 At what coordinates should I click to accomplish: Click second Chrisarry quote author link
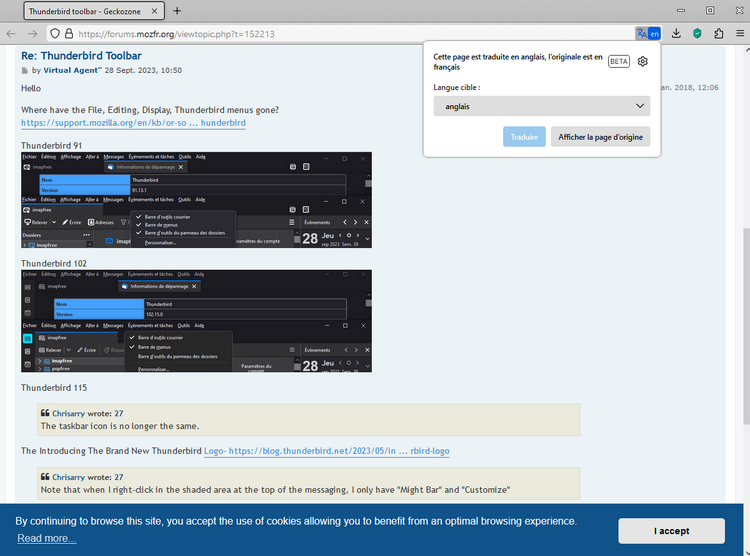pos(68,477)
